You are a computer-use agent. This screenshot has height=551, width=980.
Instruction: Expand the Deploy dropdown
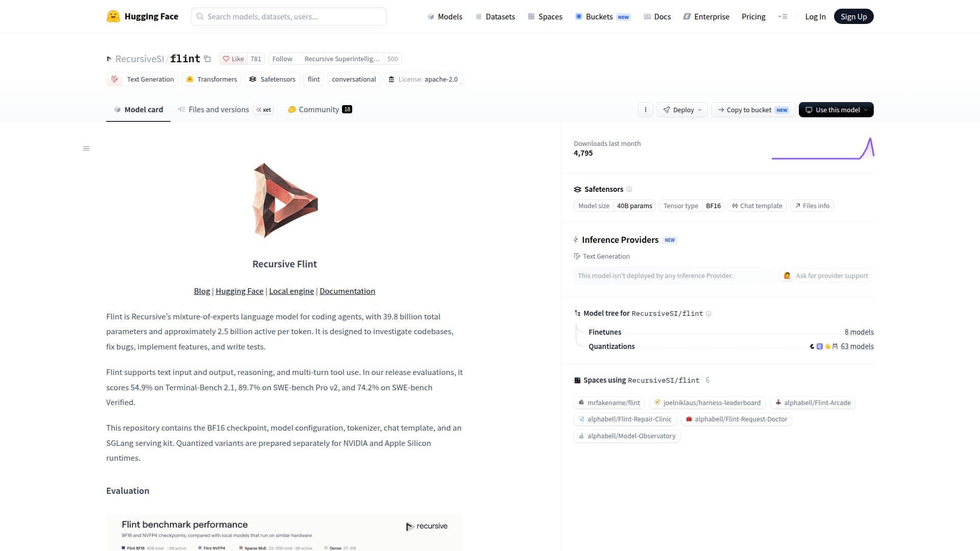pyautogui.click(x=682, y=110)
